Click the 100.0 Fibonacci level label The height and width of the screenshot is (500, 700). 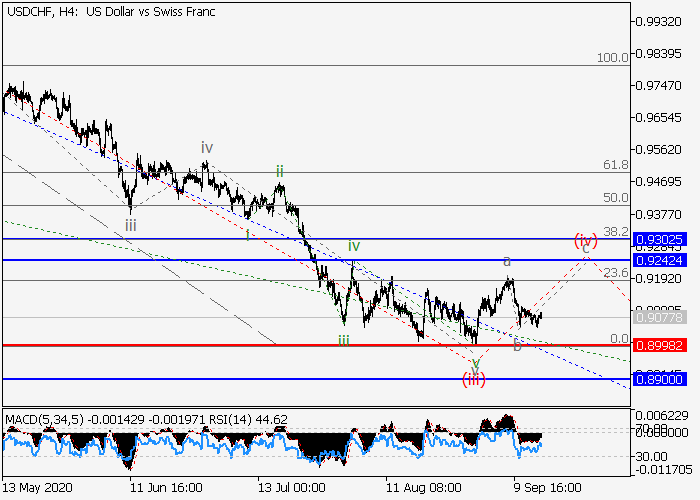[612, 59]
